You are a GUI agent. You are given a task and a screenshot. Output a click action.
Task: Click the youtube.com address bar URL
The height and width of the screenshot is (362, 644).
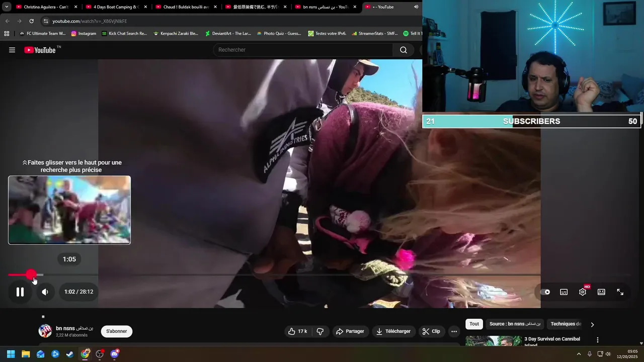coord(90,21)
